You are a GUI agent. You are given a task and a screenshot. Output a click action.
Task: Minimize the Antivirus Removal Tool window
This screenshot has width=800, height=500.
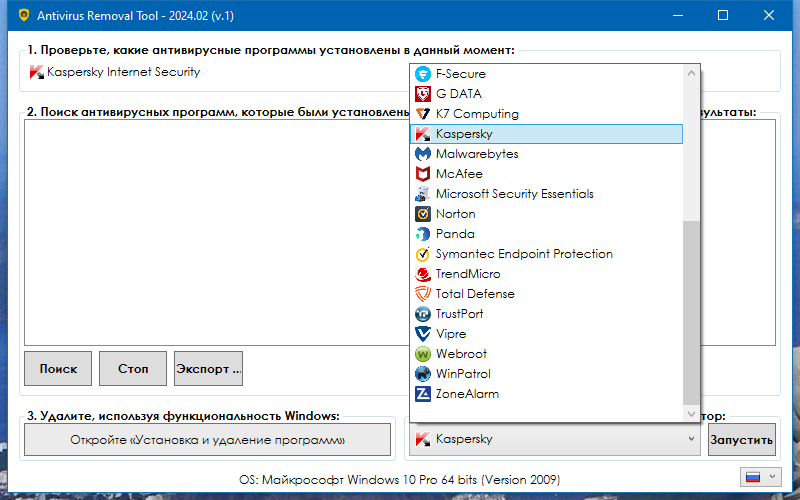(678, 15)
